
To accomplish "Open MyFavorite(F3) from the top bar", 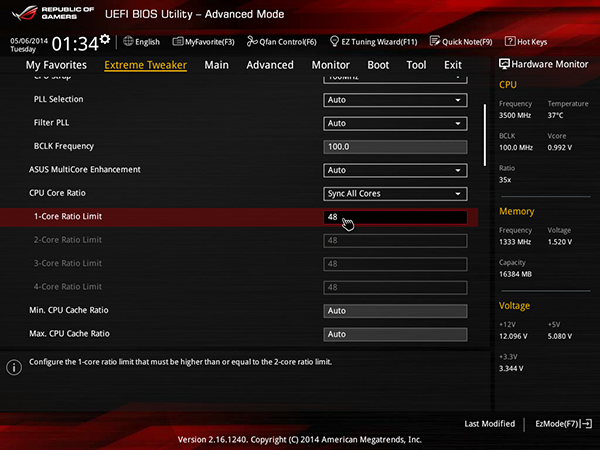I will click(203, 42).
